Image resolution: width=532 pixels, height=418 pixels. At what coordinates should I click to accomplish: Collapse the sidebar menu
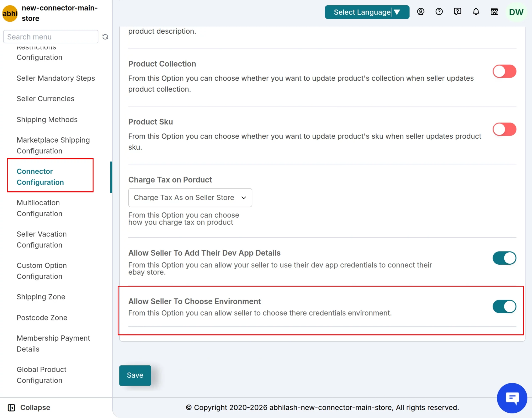point(29,407)
